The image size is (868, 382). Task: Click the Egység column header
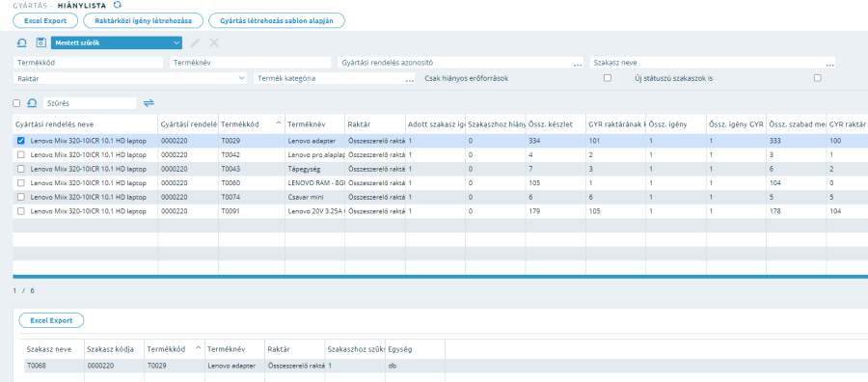coord(415,349)
